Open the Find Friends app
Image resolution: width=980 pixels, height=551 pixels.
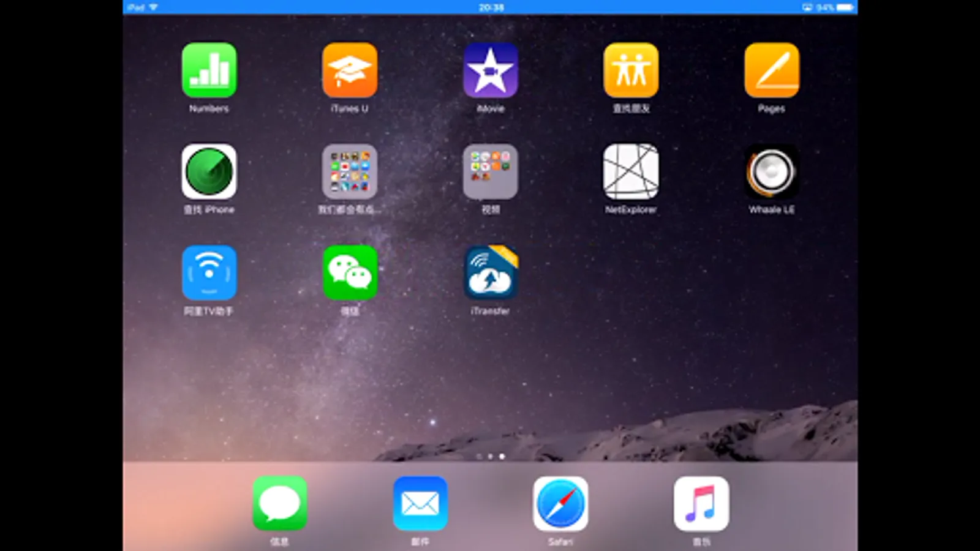(x=631, y=70)
